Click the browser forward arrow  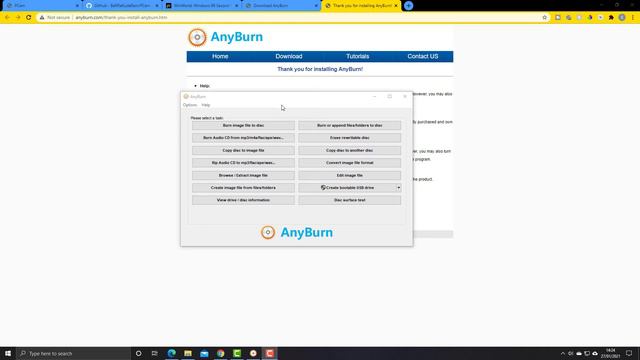pos(18,18)
